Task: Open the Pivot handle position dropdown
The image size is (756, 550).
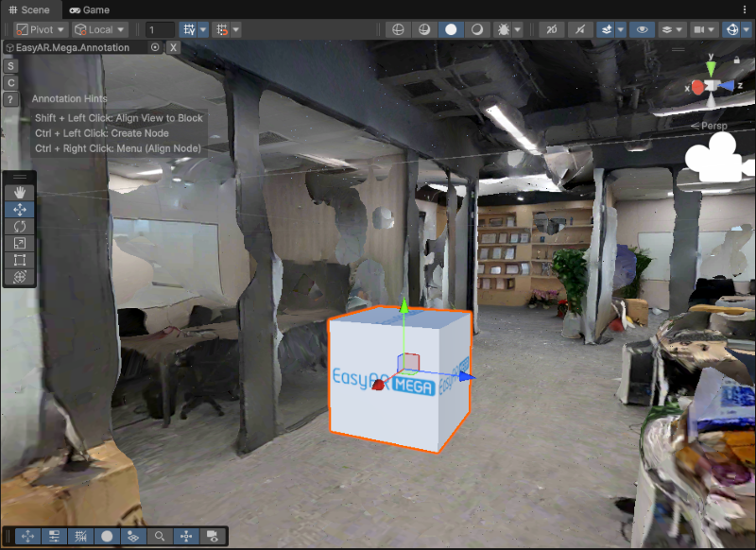Action: pos(40,30)
